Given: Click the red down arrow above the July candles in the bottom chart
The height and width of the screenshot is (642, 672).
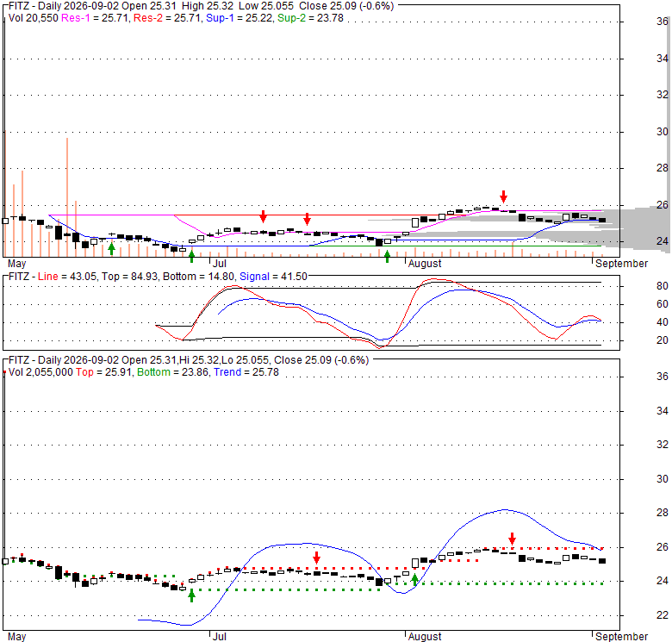Looking at the screenshot, I should pyautogui.click(x=316, y=558).
